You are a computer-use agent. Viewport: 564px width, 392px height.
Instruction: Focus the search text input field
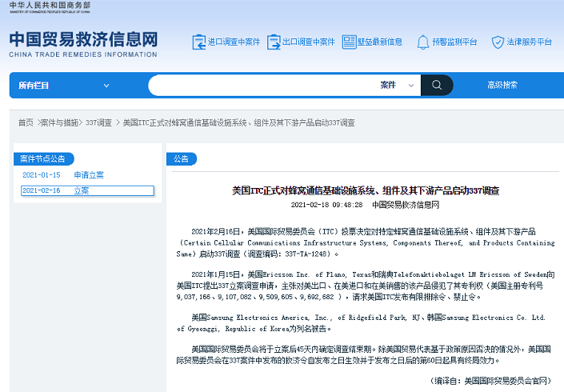262,86
